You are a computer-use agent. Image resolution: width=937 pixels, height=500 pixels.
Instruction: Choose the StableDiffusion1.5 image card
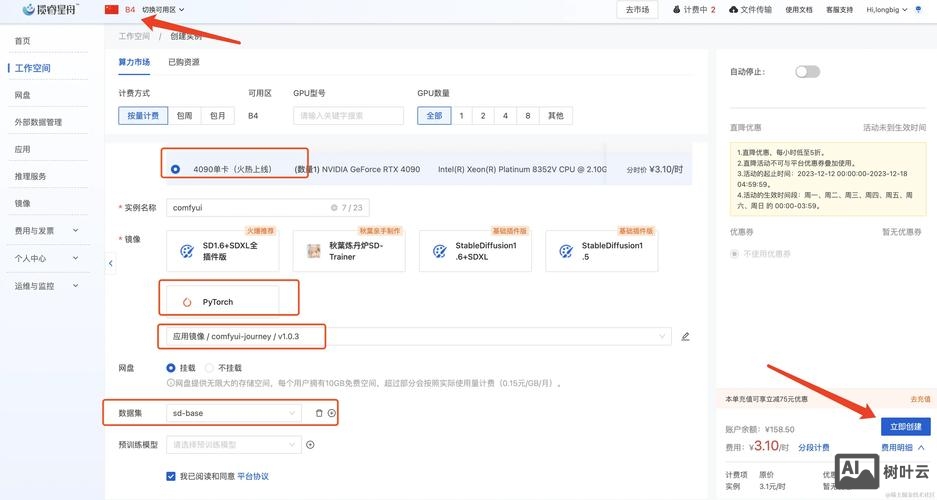(602, 251)
